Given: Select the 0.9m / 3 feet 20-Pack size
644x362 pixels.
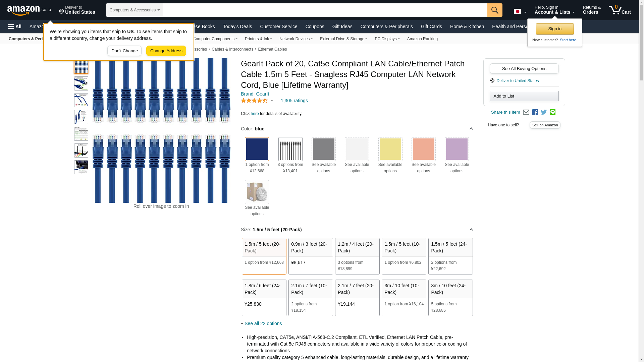Looking at the screenshot, I should tap(310, 256).
